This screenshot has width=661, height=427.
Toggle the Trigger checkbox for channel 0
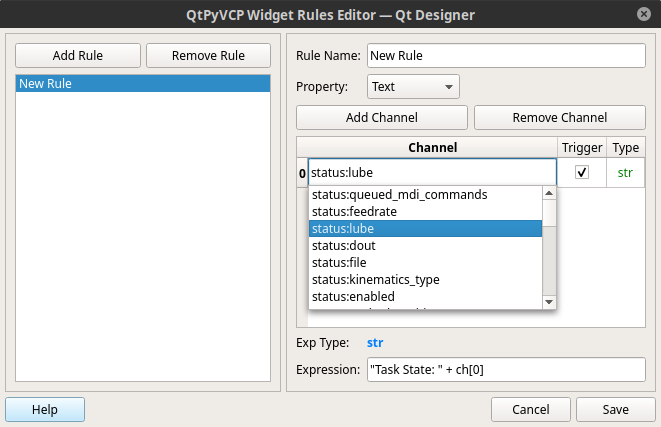coord(582,172)
